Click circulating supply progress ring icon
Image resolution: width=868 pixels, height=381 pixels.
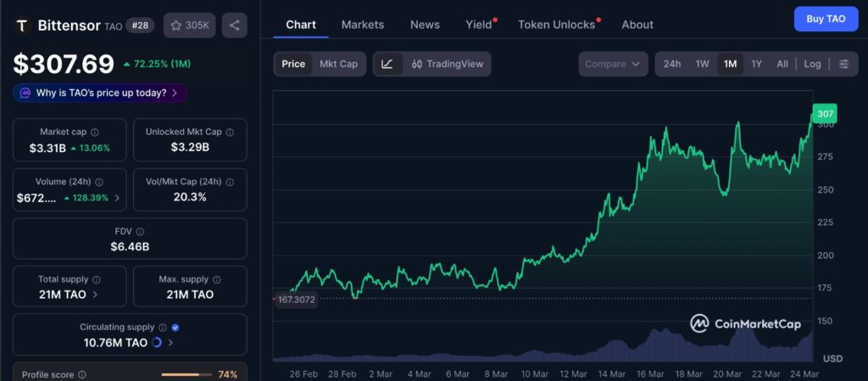(x=156, y=343)
